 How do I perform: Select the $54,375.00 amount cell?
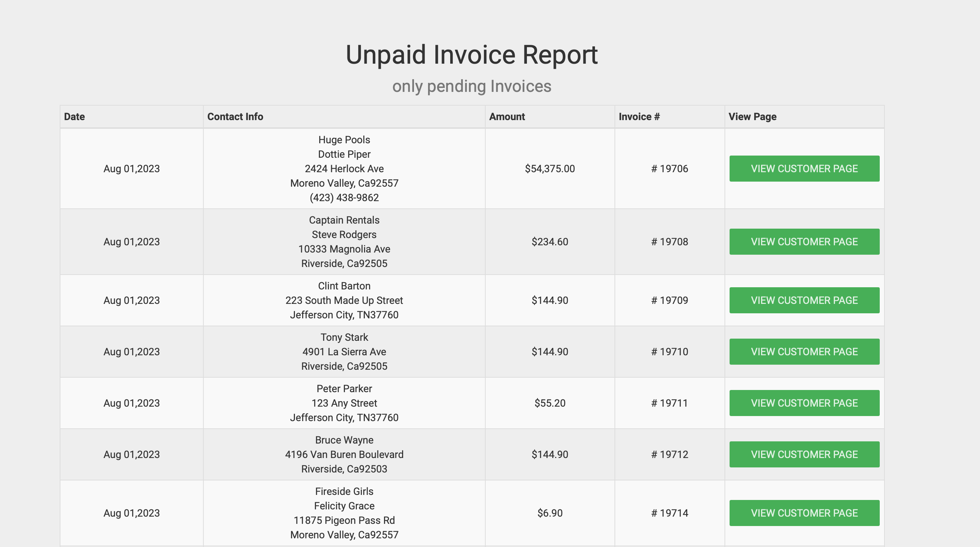coord(549,169)
